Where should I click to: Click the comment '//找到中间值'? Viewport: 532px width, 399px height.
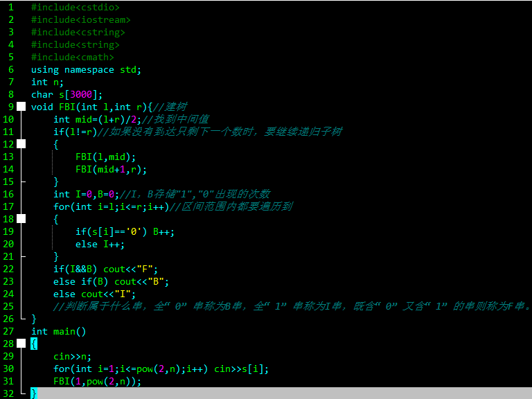click(x=175, y=119)
